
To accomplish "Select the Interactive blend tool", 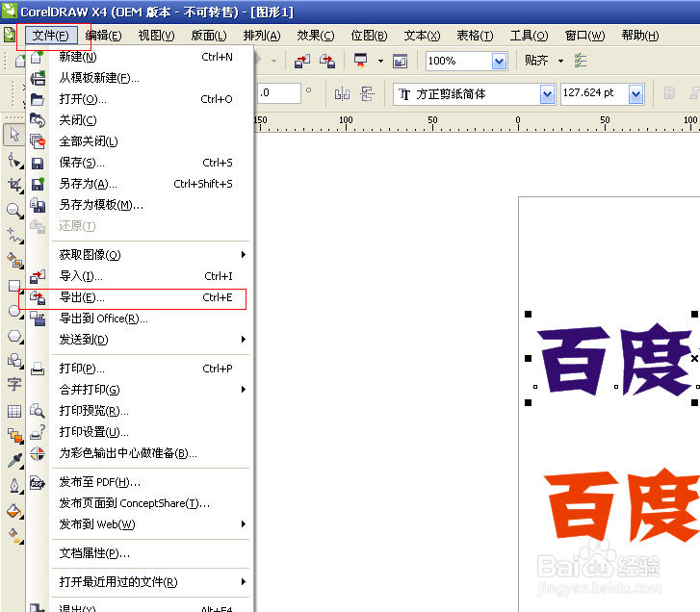I will pos(14,435).
